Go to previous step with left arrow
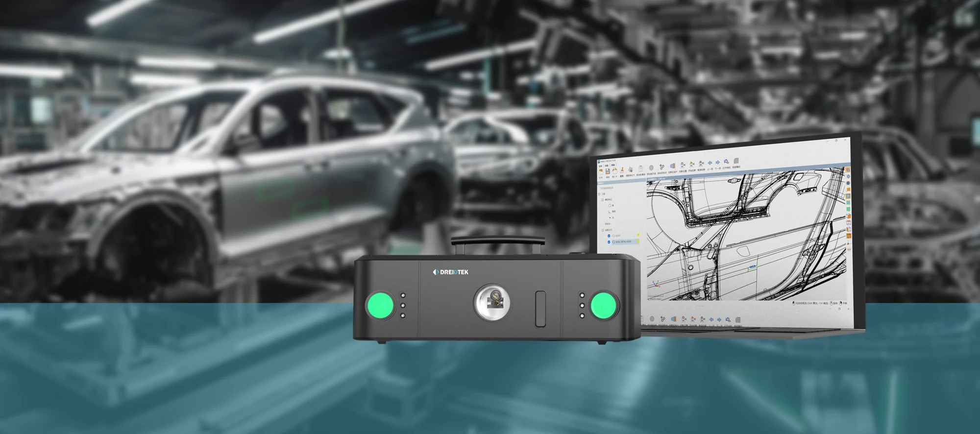 (710, 163)
